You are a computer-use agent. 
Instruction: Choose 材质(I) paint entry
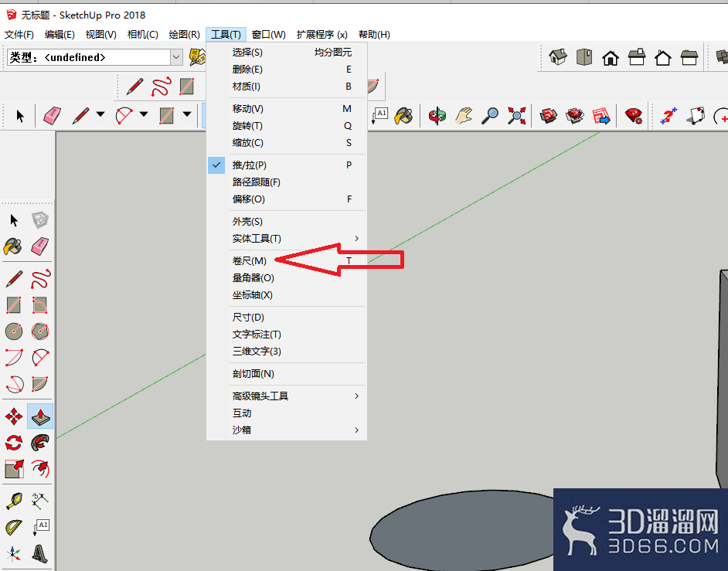(x=287, y=87)
